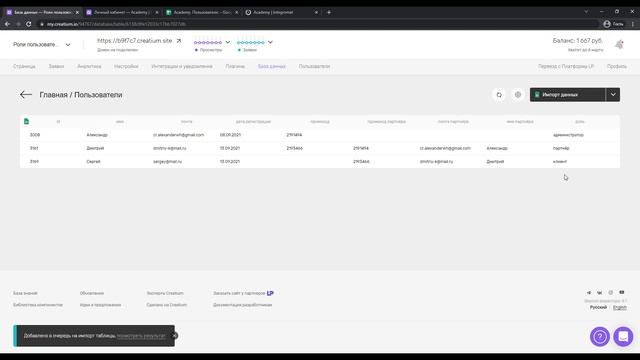Open Документация разработчикам footer link
This screenshot has height=360, width=640.
coord(242,305)
